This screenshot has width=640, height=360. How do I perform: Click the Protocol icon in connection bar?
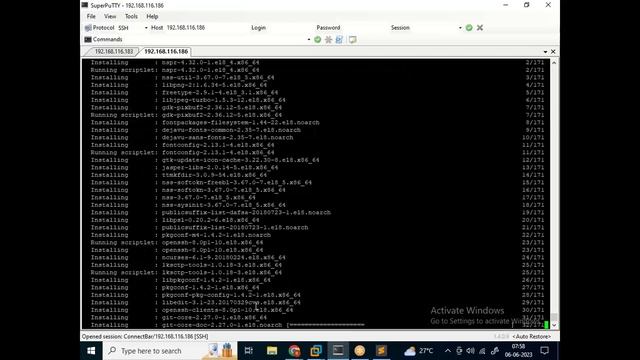(88, 28)
